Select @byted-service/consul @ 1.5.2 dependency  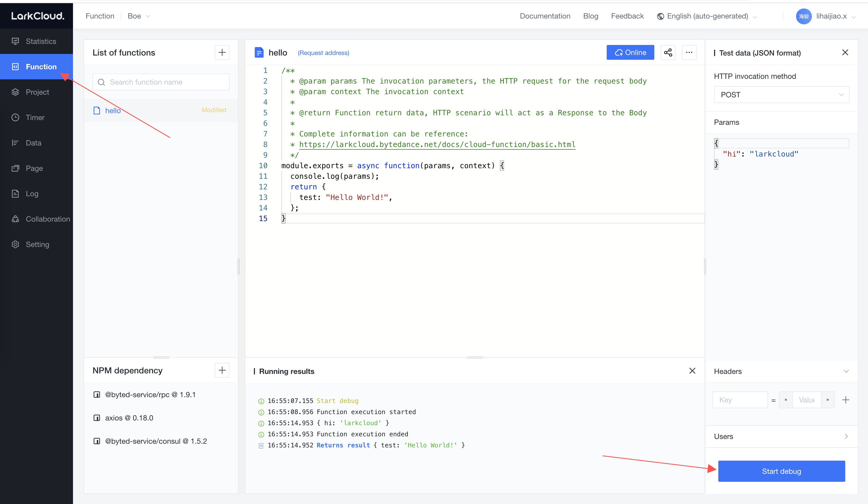[x=156, y=441]
